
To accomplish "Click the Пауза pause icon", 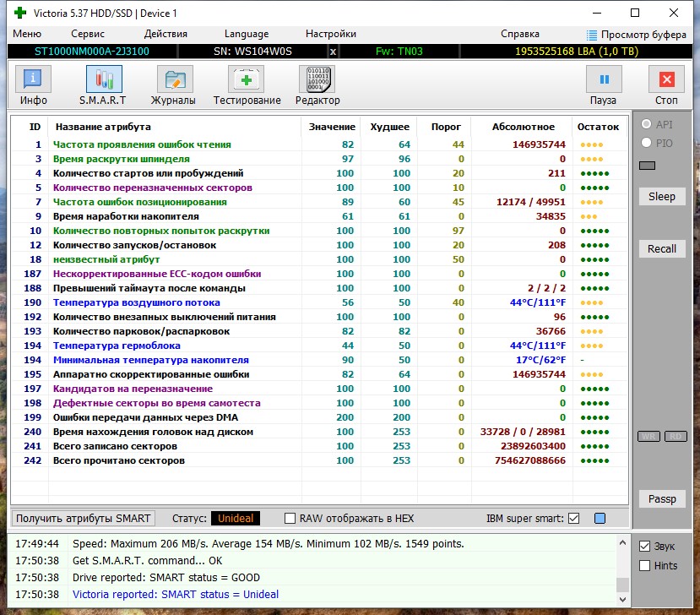I will 604,79.
